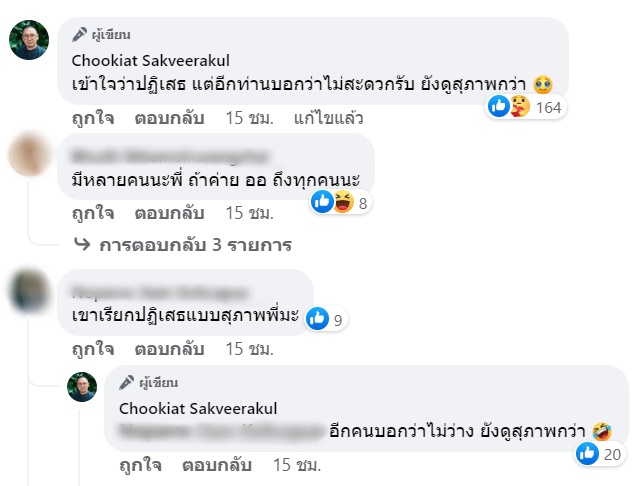Reply to the top comment with ตอบกลับ
This screenshot has height=486, width=644.
tap(167, 118)
